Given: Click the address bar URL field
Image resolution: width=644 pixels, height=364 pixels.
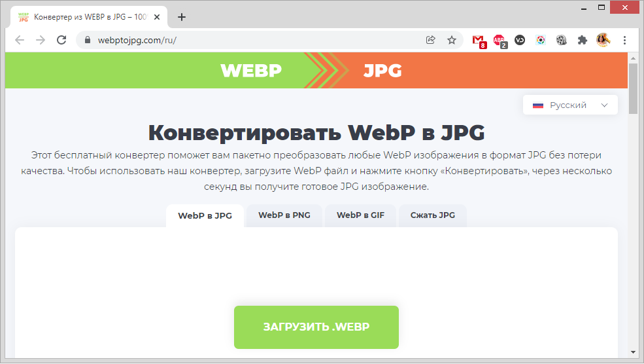Looking at the screenshot, I should pos(262,40).
